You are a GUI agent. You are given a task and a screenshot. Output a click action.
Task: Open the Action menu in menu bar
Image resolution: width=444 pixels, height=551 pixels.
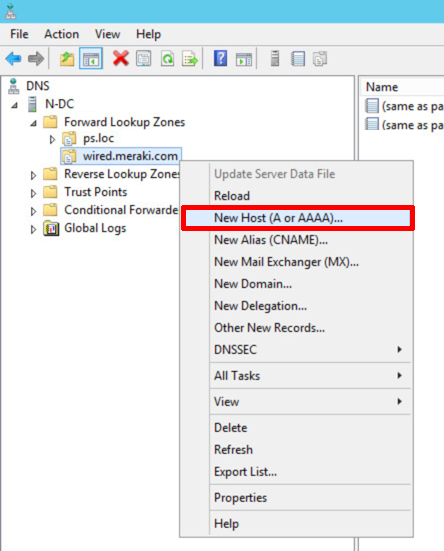point(61,34)
